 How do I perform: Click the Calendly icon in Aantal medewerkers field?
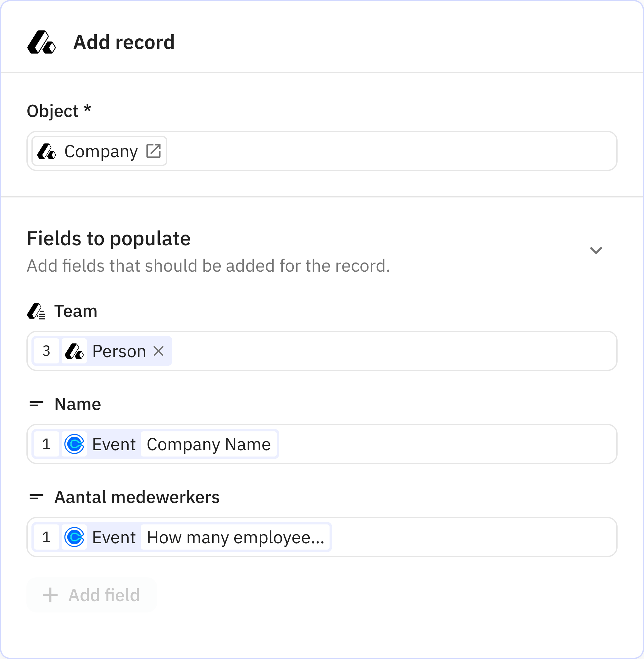click(x=74, y=537)
